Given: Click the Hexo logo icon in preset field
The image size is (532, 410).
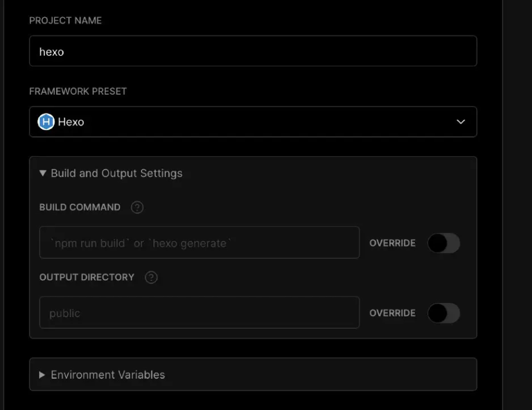Looking at the screenshot, I should pos(46,122).
